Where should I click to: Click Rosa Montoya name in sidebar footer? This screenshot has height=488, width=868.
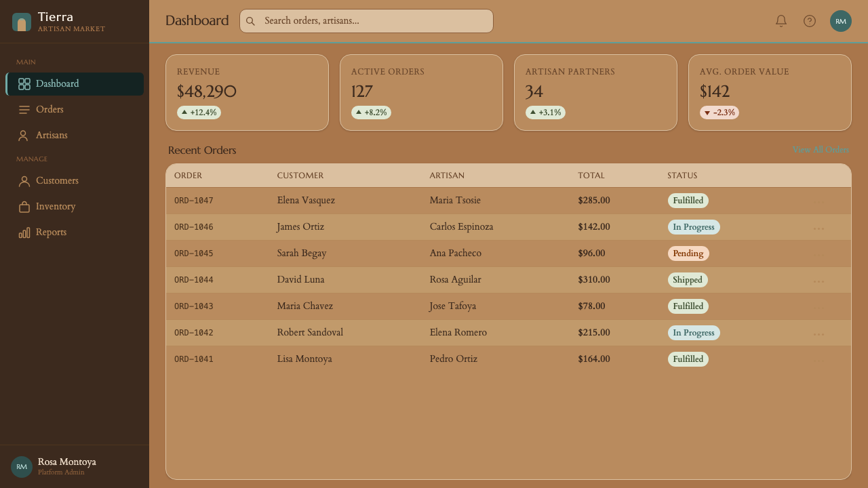[67, 462]
